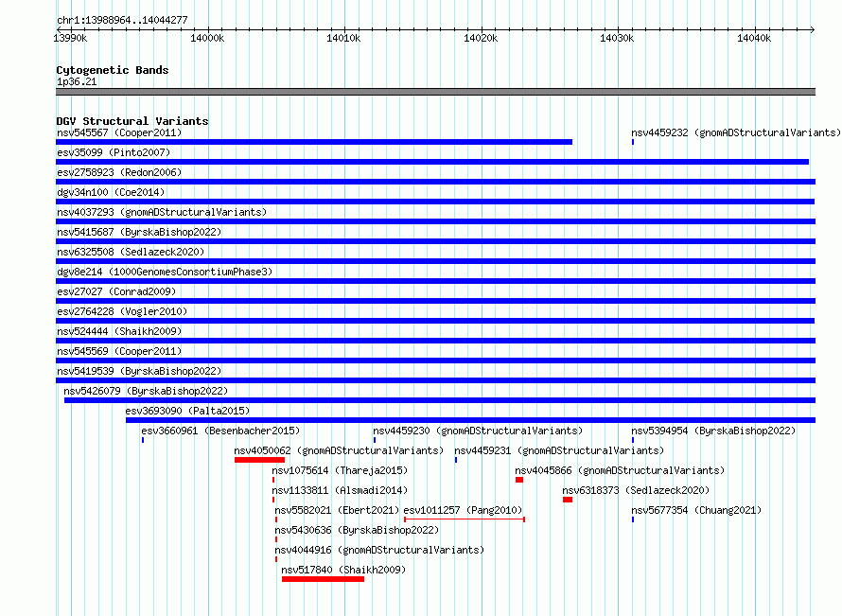Click esv3660961 (Besenbacher2015) label

(x=220, y=431)
